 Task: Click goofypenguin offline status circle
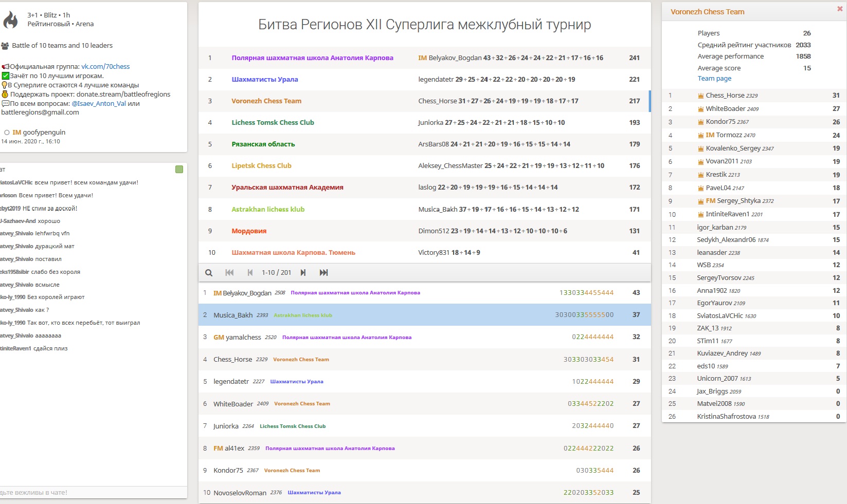click(7, 133)
